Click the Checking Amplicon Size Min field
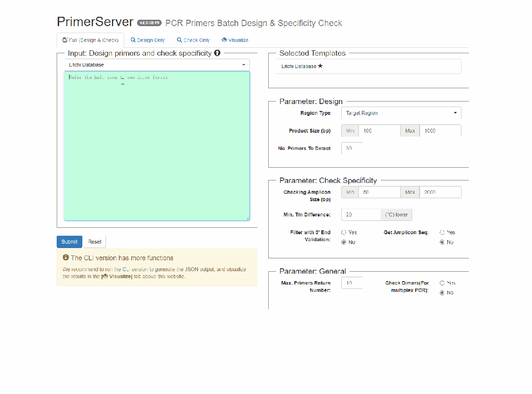 (379, 192)
